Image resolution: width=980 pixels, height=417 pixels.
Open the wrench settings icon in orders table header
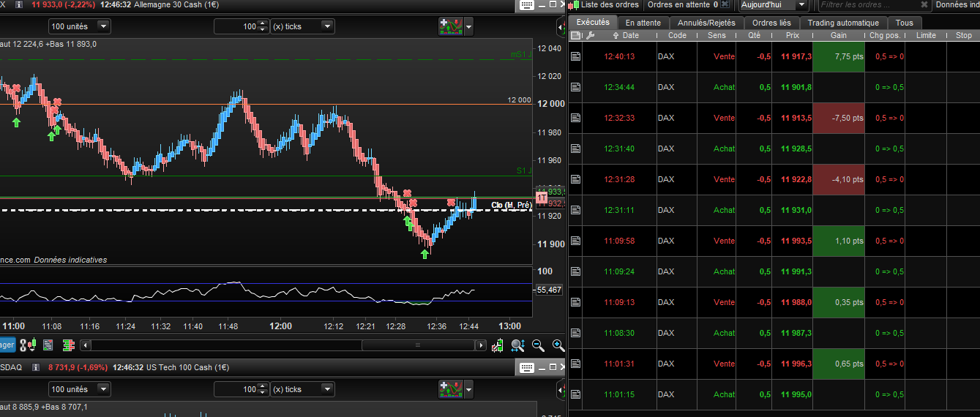[591, 35]
